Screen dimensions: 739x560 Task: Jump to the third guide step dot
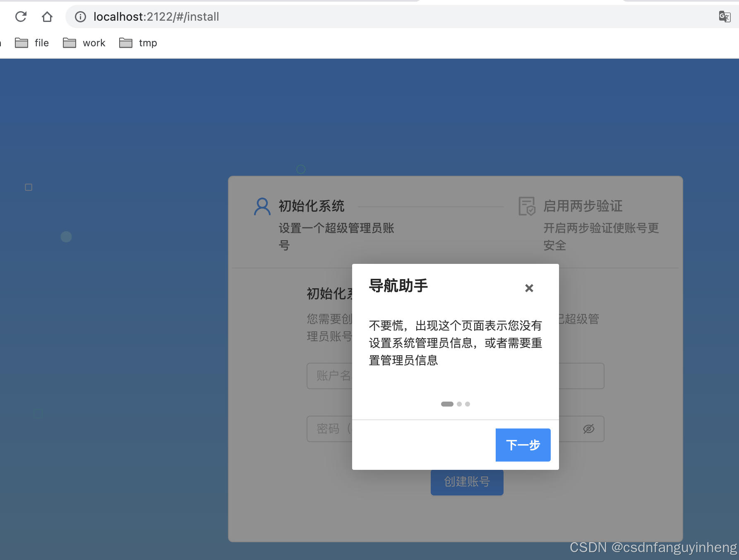pos(468,404)
